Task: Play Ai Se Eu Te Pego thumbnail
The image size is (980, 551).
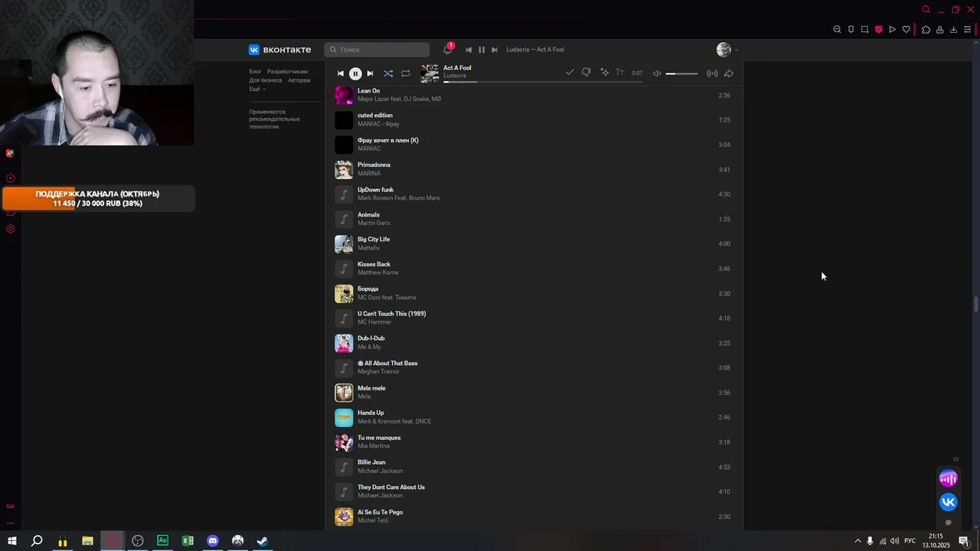Action: (x=344, y=517)
